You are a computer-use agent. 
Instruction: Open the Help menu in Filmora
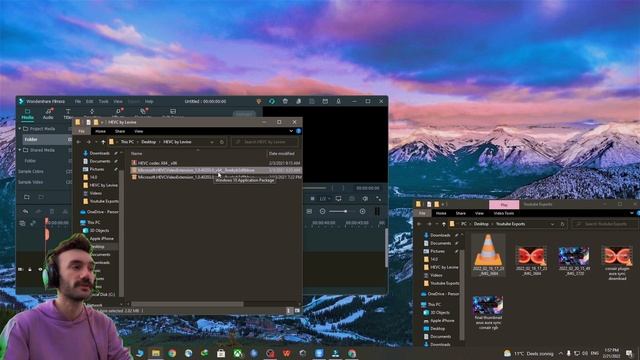[149, 101]
